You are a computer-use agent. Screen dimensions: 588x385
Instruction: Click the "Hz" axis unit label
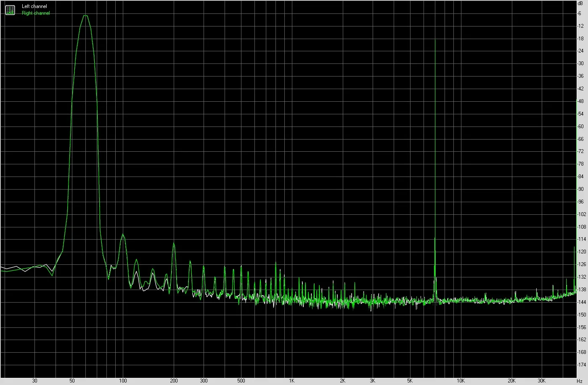pos(580,381)
